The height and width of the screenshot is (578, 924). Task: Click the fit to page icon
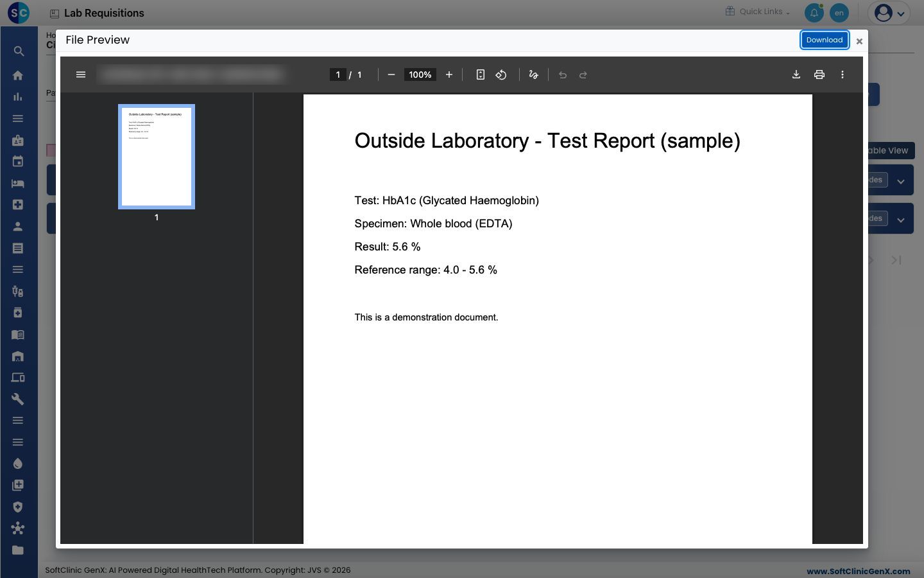480,74
